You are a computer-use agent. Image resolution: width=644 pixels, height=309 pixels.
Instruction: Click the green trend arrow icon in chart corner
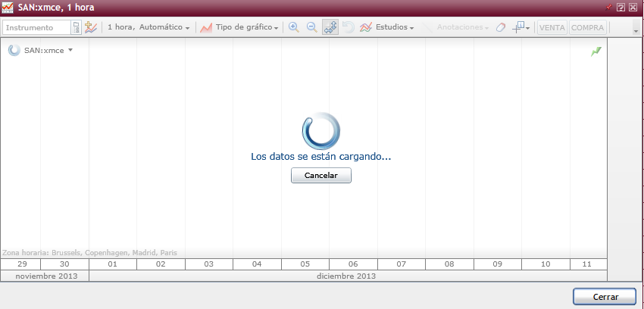pyautogui.click(x=596, y=51)
